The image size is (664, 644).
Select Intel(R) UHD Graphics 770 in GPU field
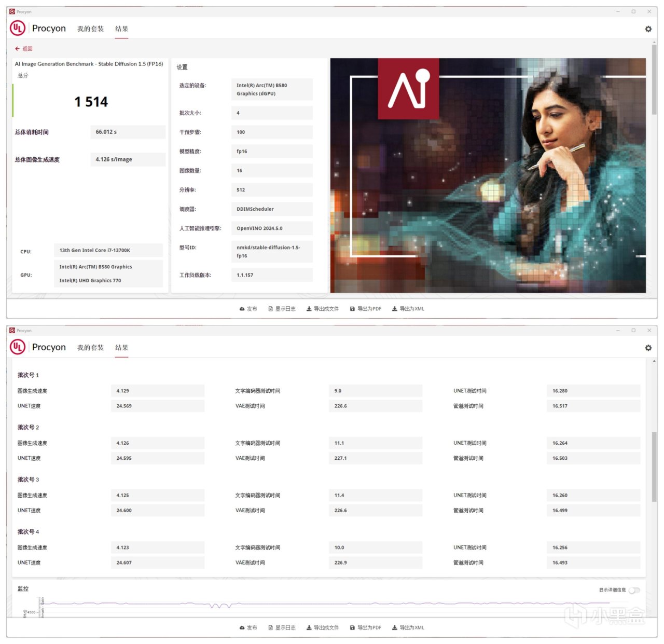point(90,281)
